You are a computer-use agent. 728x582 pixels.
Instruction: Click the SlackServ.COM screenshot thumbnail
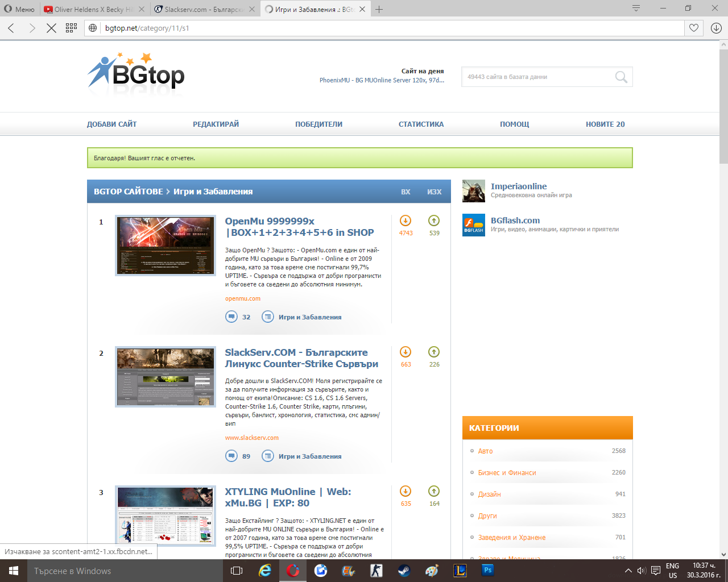click(x=166, y=377)
